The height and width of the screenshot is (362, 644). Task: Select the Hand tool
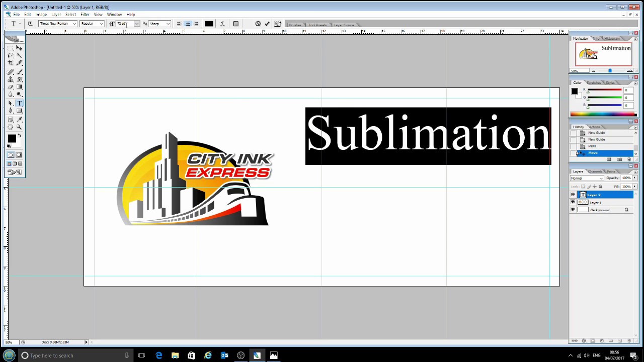pyautogui.click(x=10, y=127)
